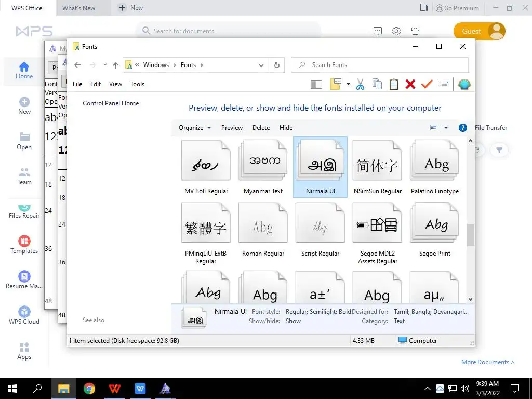Screen dimensions: 532x399
Task: Open Files Repair in WPS sidebar
Action: pos(24,212)
